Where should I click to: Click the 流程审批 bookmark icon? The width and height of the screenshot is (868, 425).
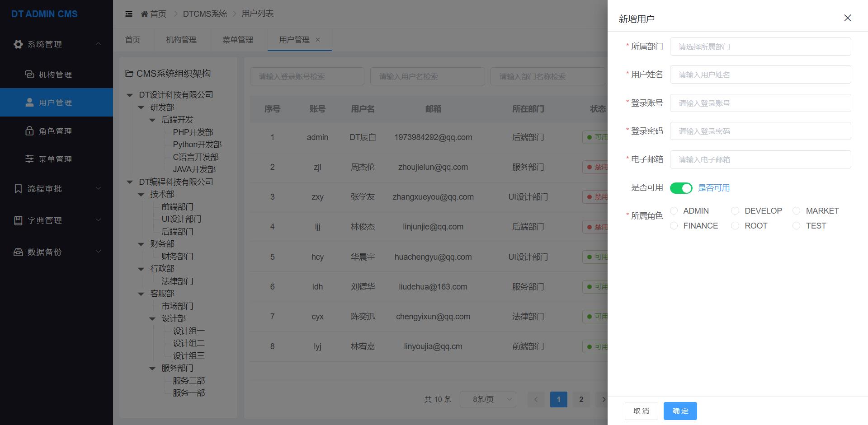pos(18,189)
